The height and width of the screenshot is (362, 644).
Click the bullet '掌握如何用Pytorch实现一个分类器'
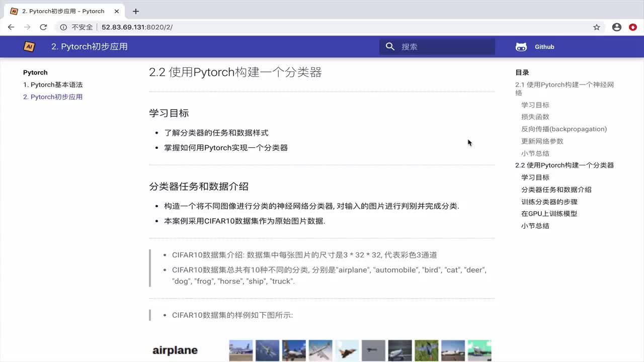(226, 148)
